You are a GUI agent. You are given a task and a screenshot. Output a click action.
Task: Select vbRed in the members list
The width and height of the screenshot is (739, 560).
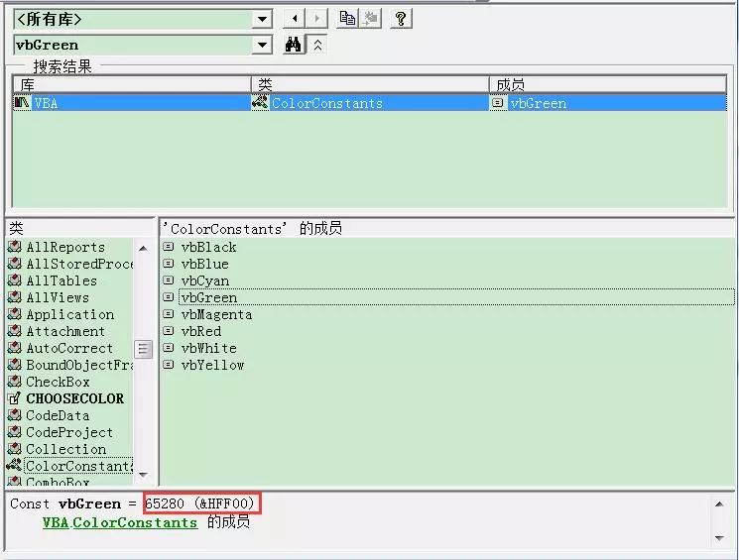[x=200, y=331]
